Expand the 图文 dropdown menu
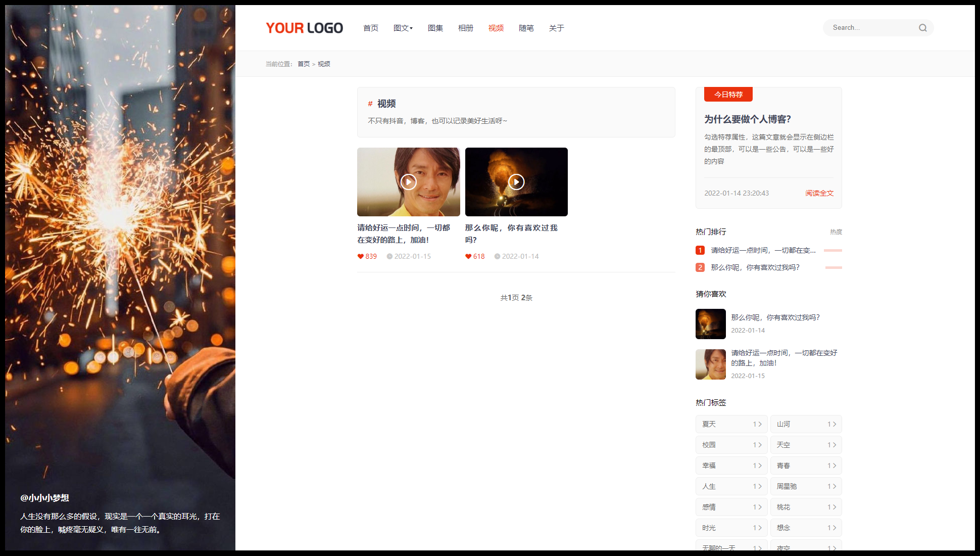The height and width of the screenshot is (556, 980). coord(403,28)
